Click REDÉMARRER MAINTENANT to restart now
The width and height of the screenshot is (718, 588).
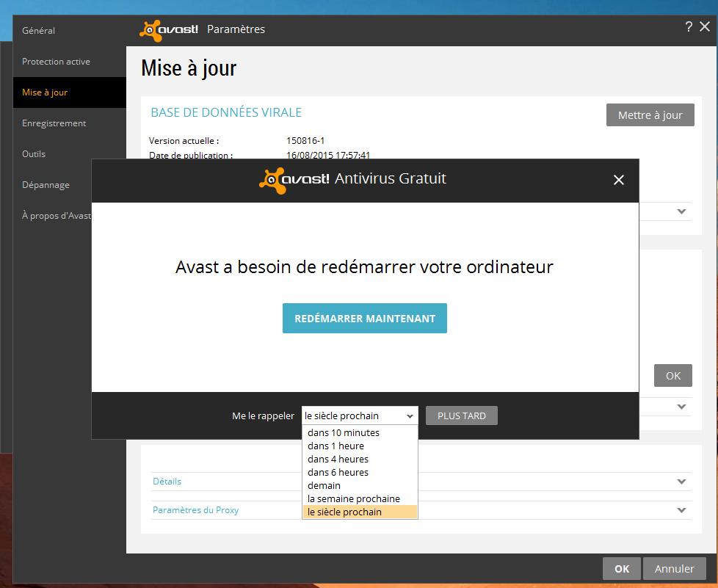point(364,319)
